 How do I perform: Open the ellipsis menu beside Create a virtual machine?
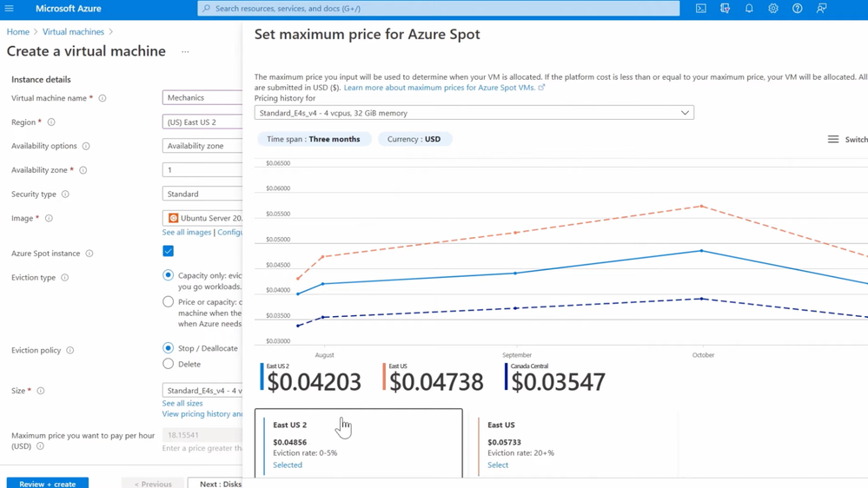(x=185, y=51)
